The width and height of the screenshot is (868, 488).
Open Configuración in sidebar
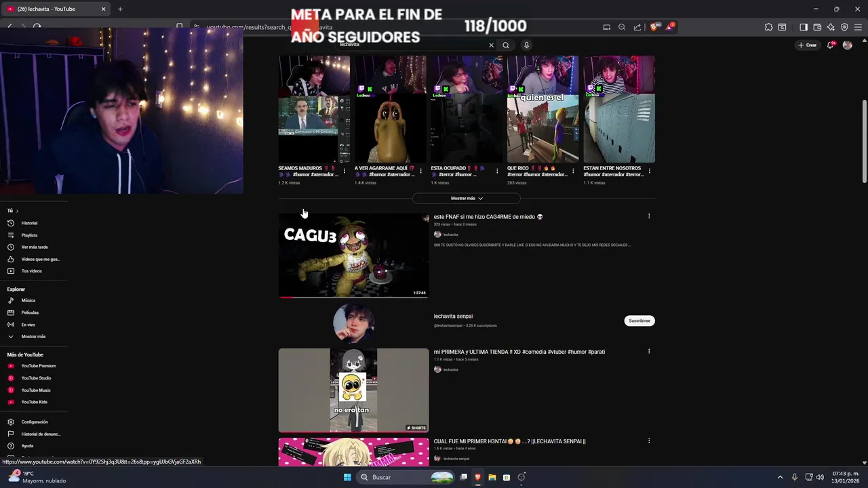click(x=34, y=422)
